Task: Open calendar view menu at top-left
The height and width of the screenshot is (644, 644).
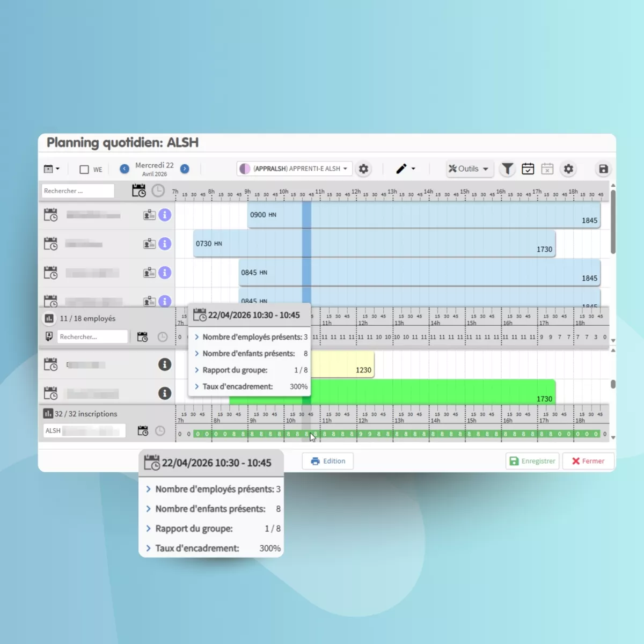Action: click(x=52, y=169)
